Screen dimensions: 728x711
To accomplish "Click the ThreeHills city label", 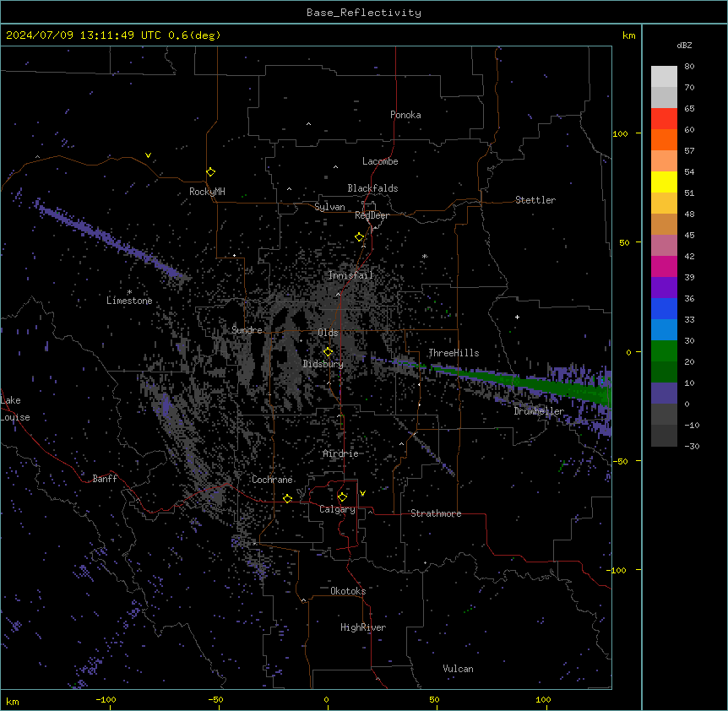I will (x=454, y=353).
